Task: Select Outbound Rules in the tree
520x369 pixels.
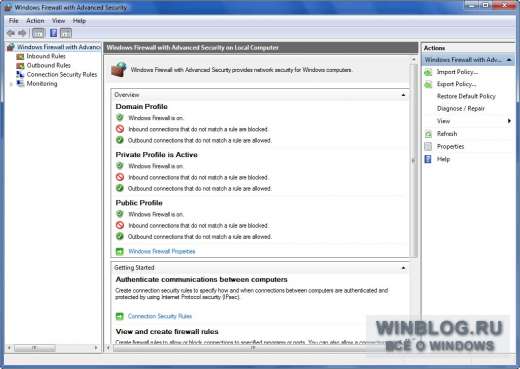Action: click(49, 66)
